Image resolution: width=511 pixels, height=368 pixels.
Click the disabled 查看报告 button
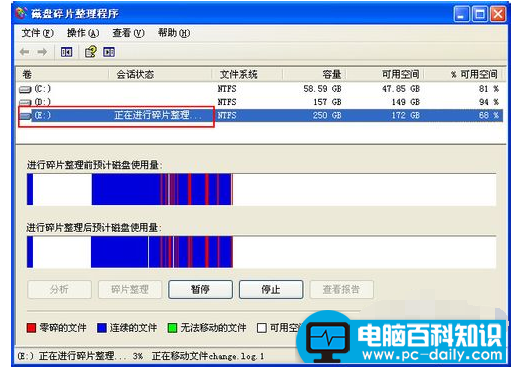click(x=342, y=289)
